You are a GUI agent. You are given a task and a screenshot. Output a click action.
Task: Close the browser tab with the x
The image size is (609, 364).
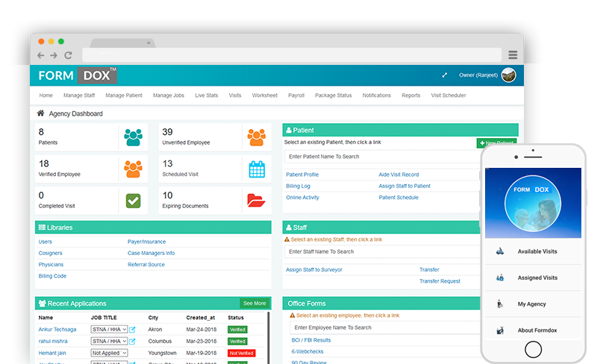tap(149, 43)
